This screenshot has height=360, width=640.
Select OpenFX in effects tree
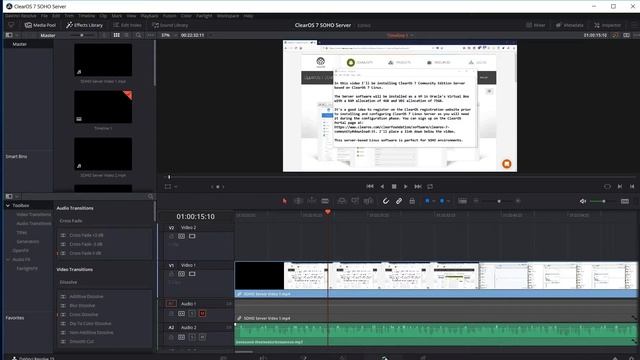(x=20, y=250)
